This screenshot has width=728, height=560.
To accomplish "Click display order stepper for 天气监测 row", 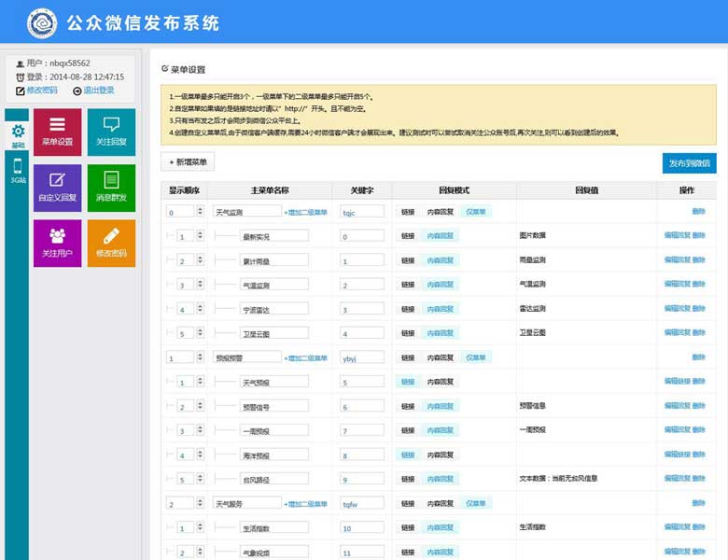I will tap(200, 212).
